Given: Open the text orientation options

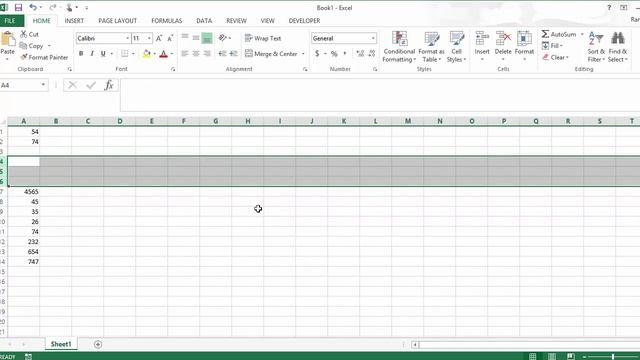Looking at the screenshot, I should point(224,38).
